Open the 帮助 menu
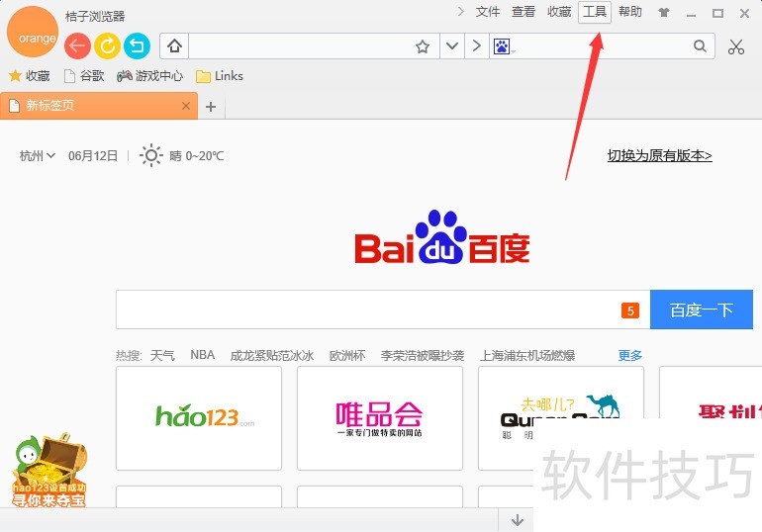 pos(630,12)
